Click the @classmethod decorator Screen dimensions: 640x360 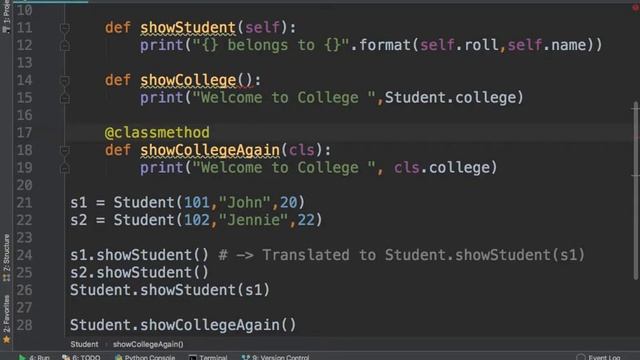[x=157, y=133]
